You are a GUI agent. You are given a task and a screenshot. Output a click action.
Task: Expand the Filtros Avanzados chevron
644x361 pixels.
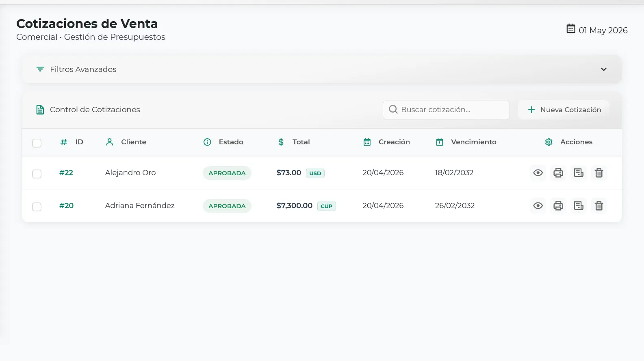pos(604,69)
